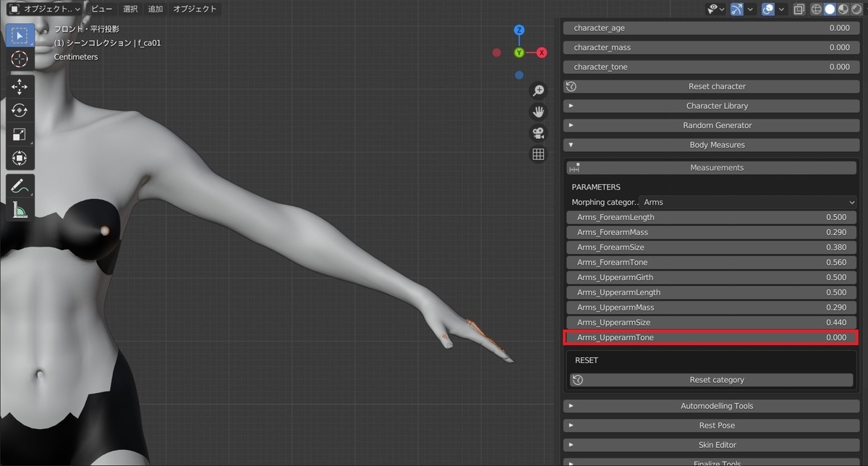Switch to solid shading mode

coord(830,9)
